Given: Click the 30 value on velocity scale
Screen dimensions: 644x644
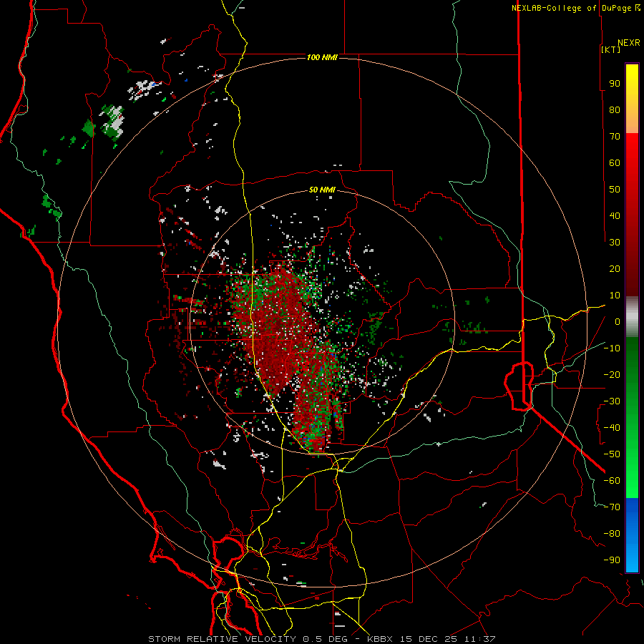Looking at the screenshot, I should click(615, 243).
